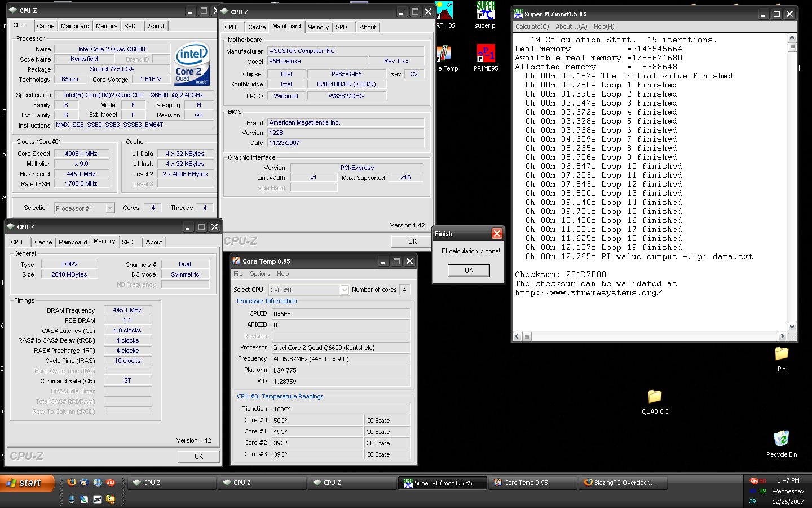Switch to BlazingPC-Overclocking Firefox taskbar button
Image resolution: width=812 pixels, height=508 pixels.
point(623,483)
